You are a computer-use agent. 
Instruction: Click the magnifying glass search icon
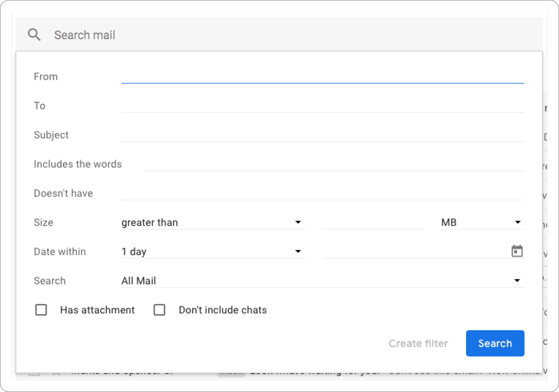pyautogui.click(x=34, y=35)
